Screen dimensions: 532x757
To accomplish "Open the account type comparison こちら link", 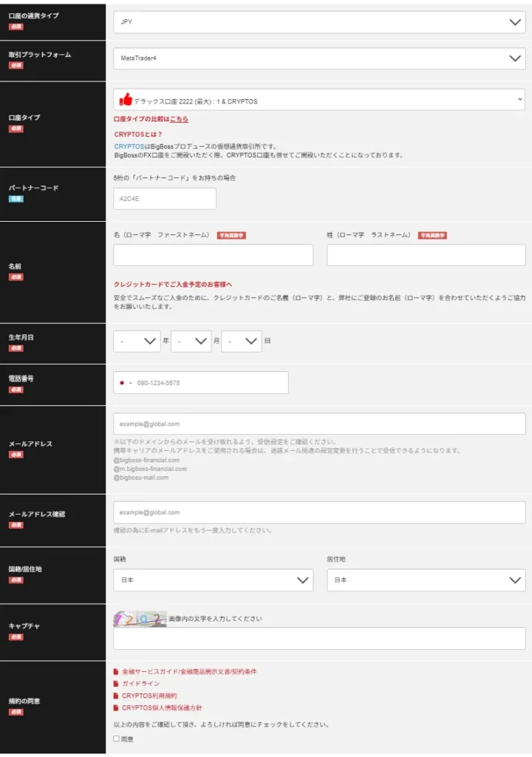I will click(179, 119).
